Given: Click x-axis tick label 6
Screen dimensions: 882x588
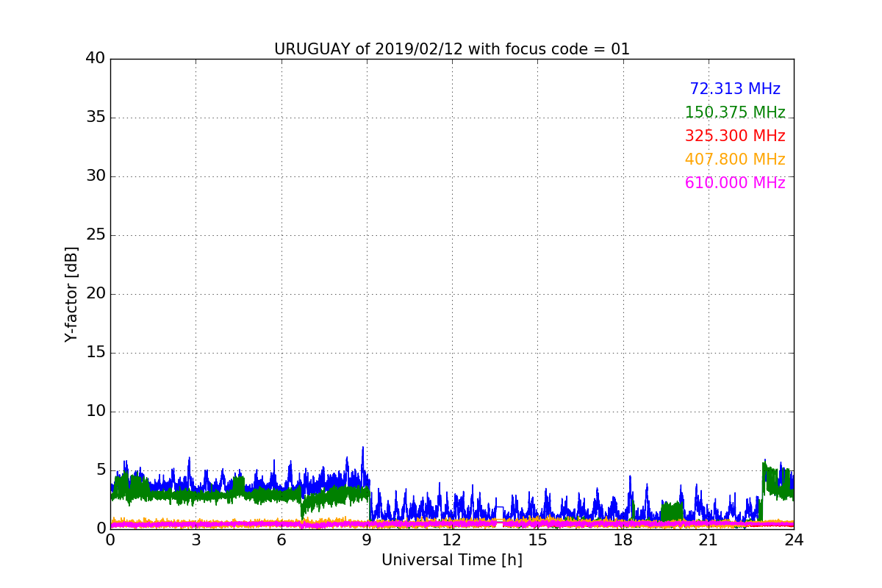Looking at the screenshot, I should pyautogui.click(x=281, y=540).
